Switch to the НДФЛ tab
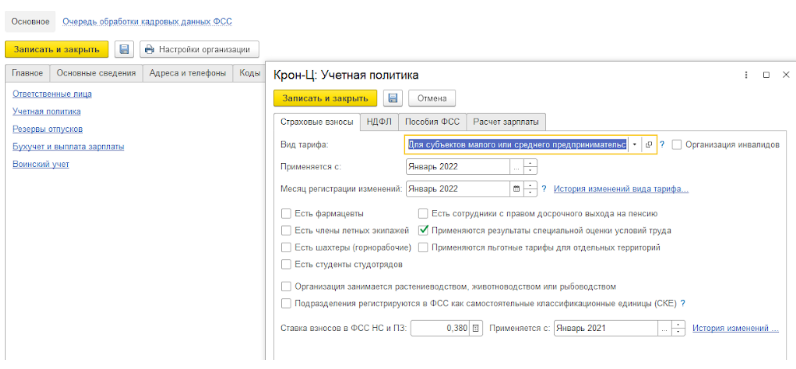 click(x=379, y=122)
